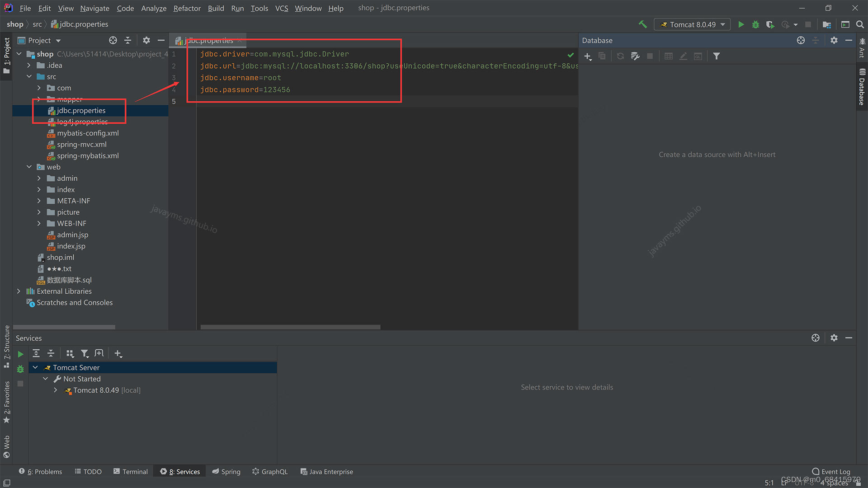Open the Refactor menu

click(187, 8)
